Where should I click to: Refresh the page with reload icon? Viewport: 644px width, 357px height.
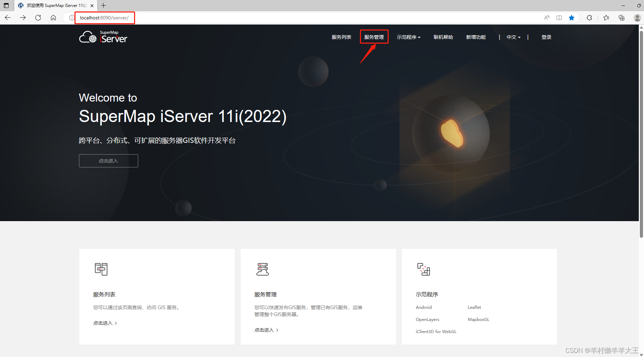(x=38, y=18)
